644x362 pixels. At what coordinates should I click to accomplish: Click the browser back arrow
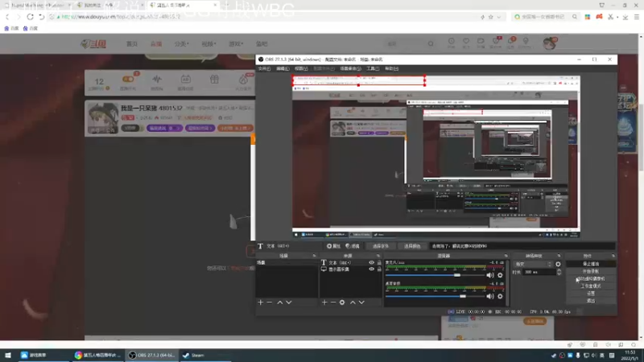point(7,17)
